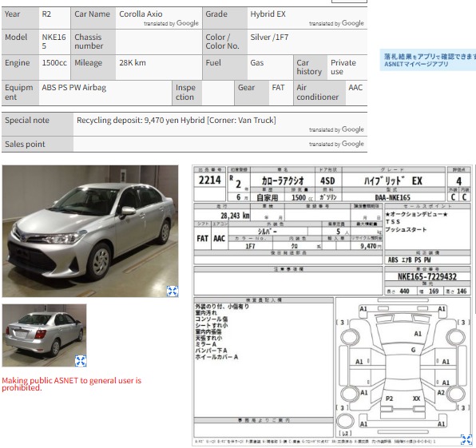Open the auction inspection sheet image

(x=332, y=306)
